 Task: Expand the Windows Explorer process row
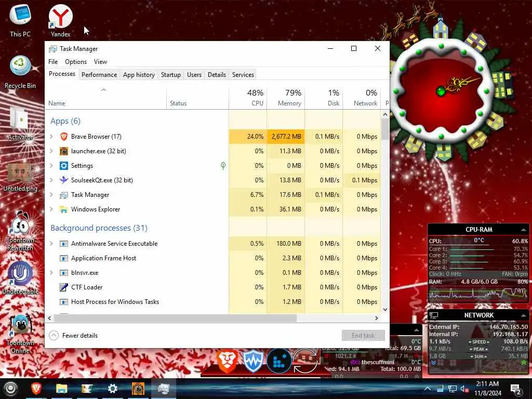[x=51, y=209]
